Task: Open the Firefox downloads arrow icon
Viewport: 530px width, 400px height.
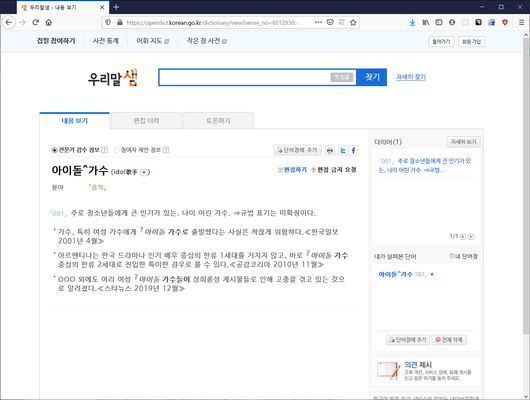Action: pyautogui.click(x=412, y=22)
